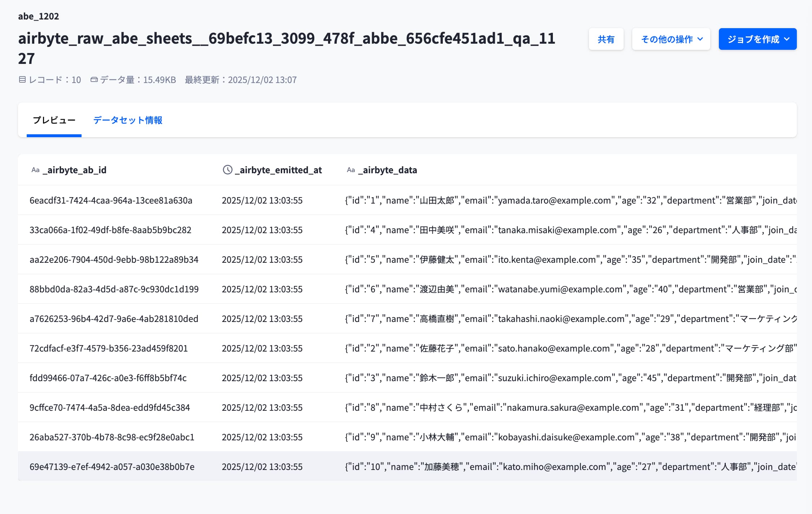812x514 pixels.
Task: Select the プレビュー tab
Action: [54, 120]
